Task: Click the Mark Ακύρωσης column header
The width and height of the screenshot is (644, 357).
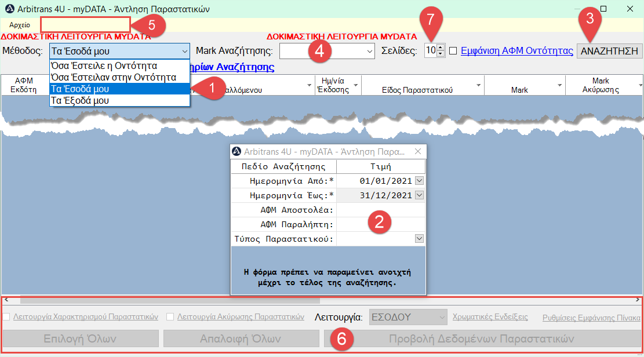Action: 601,85
